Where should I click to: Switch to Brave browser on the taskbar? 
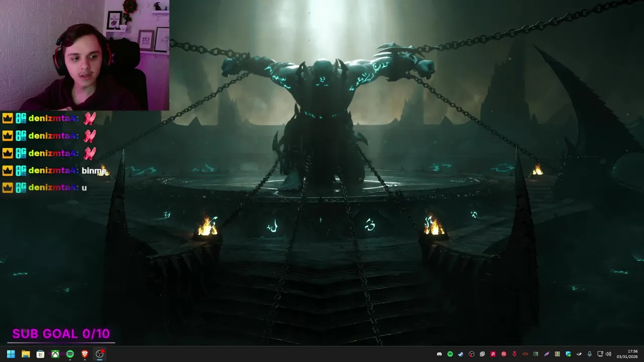click(85, 354)
